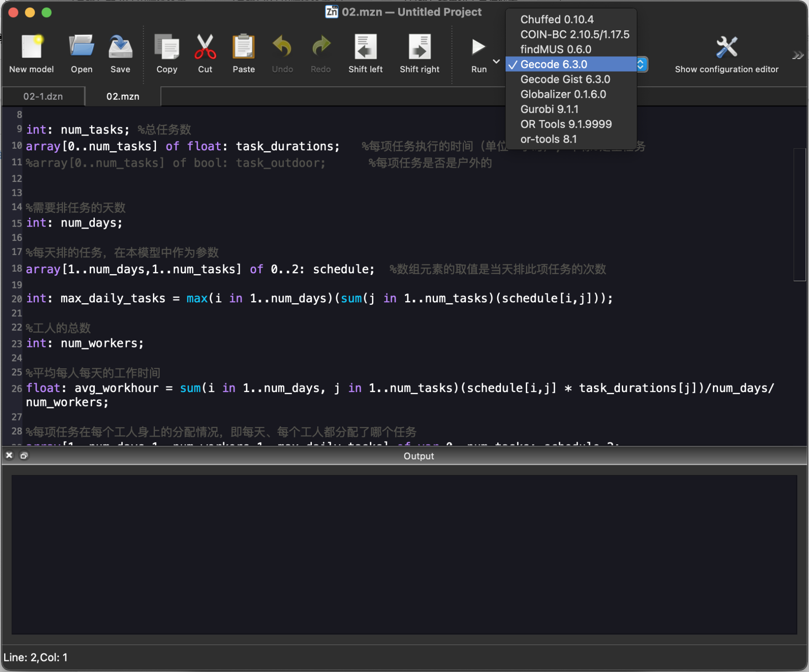Viewport: 809px width, 672px height.
Task: Click the commented 'task_outdoor;' on line 11
Action: pos(281,163)
